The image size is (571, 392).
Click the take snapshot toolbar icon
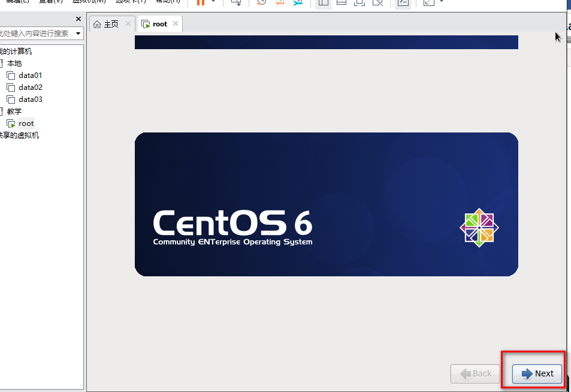tap(261, 2)
